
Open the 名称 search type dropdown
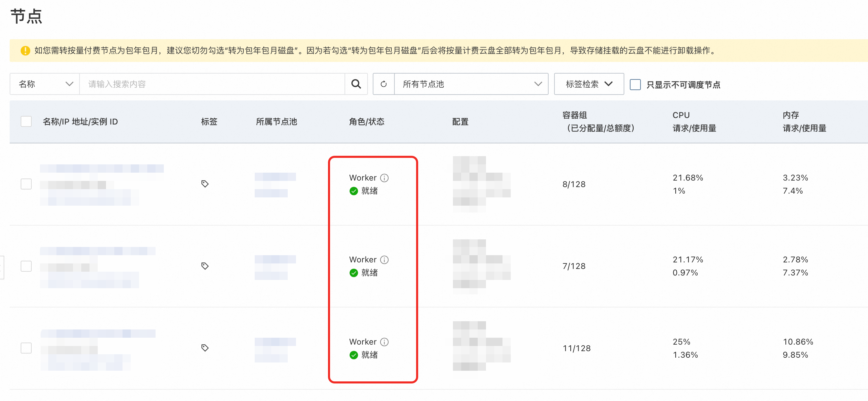coord(45,84)
